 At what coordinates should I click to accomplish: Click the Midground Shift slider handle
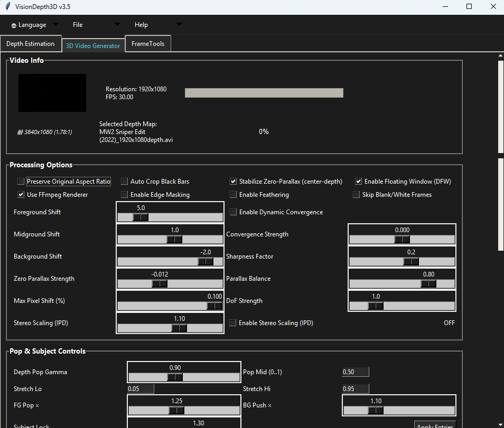coord(174,240)
